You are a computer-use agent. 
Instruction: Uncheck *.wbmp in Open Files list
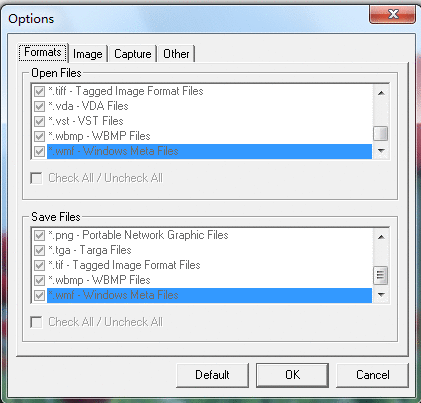pos(39,136)
